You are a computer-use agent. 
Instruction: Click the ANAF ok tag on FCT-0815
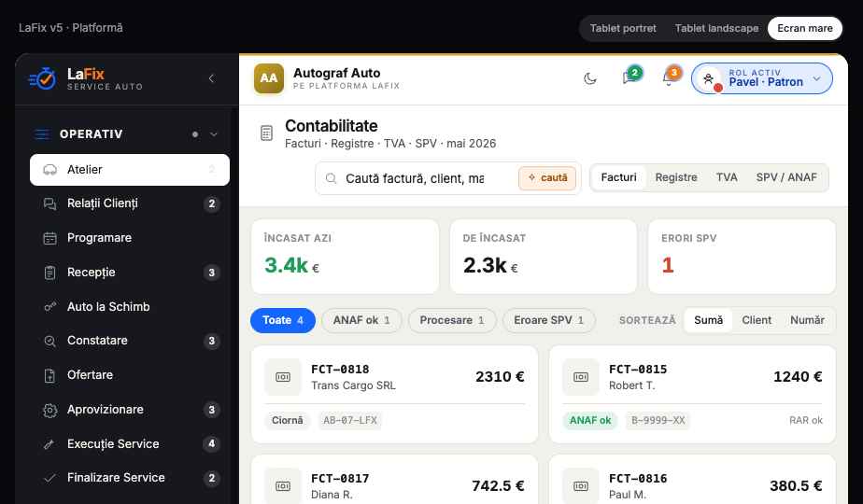click(x=590, y=420)
